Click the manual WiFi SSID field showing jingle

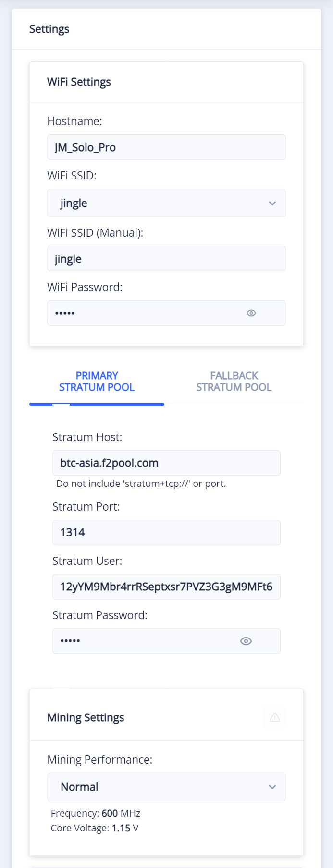point(166,258)
